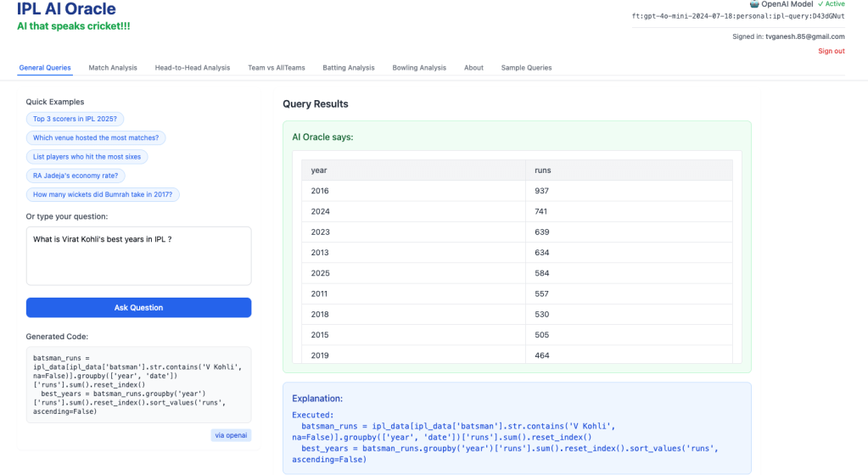Click the 'via openai' badge
The width and height of the screenshot is (868, 475).
[231, 435]
